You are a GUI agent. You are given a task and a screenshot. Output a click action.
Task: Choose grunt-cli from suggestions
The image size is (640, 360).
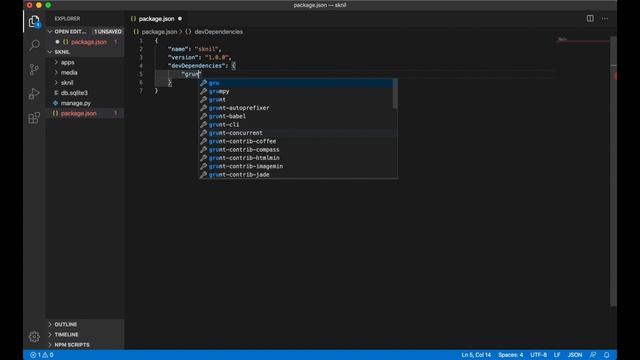tap(296, 124)
